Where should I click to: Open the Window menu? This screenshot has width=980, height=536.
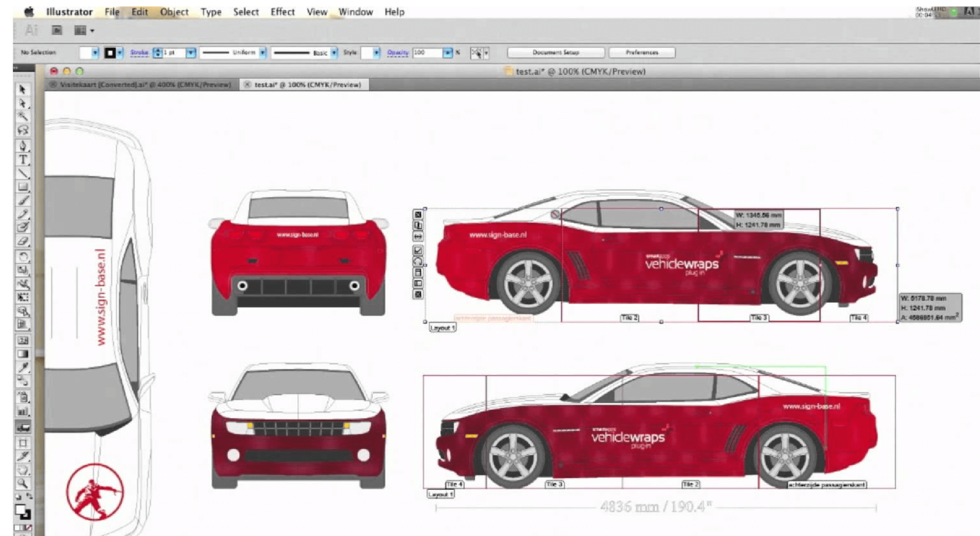coord(355,12)
